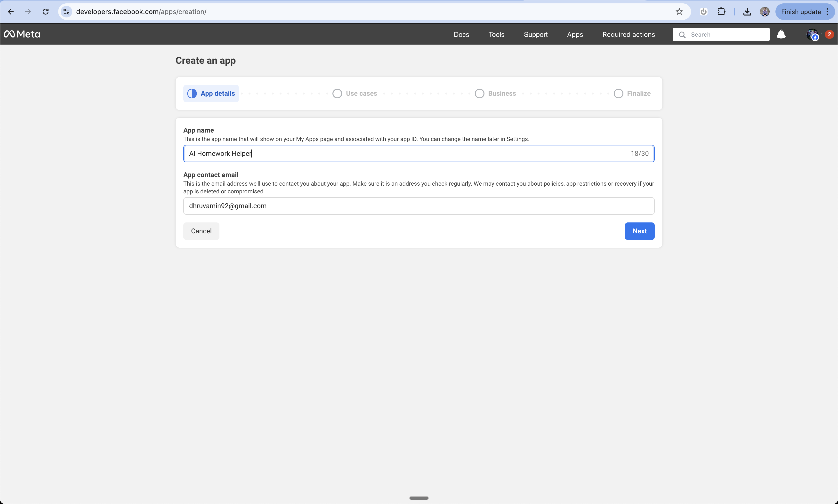Switch to the App details step tab
Screen dimensions: 838x504
[x=211, y=93]
